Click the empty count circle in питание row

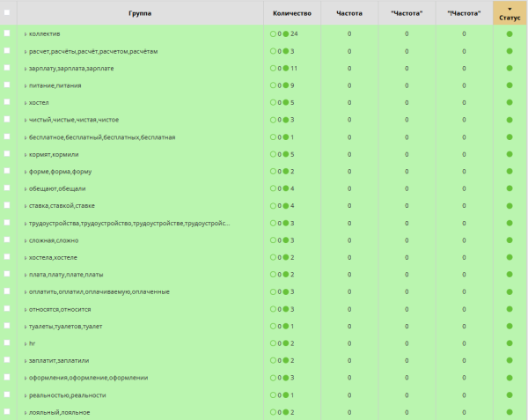pyautogui.click(x=274, y=85)
